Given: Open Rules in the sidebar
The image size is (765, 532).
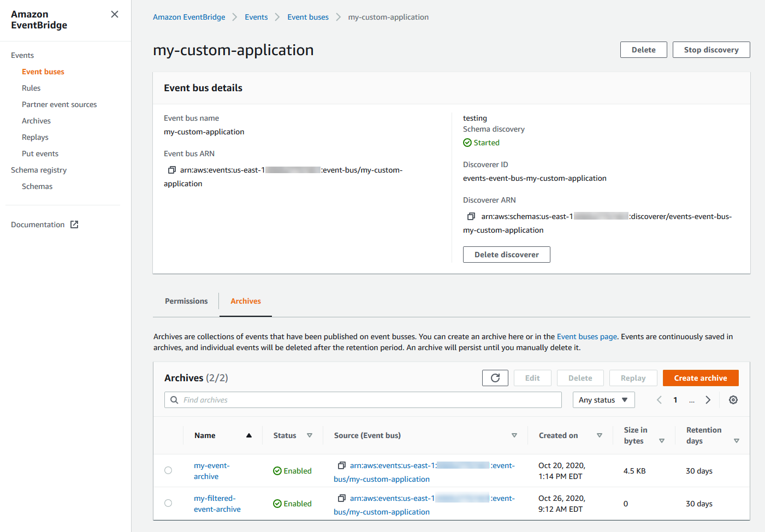Looking at the screenshot, I should pos(31,88).
